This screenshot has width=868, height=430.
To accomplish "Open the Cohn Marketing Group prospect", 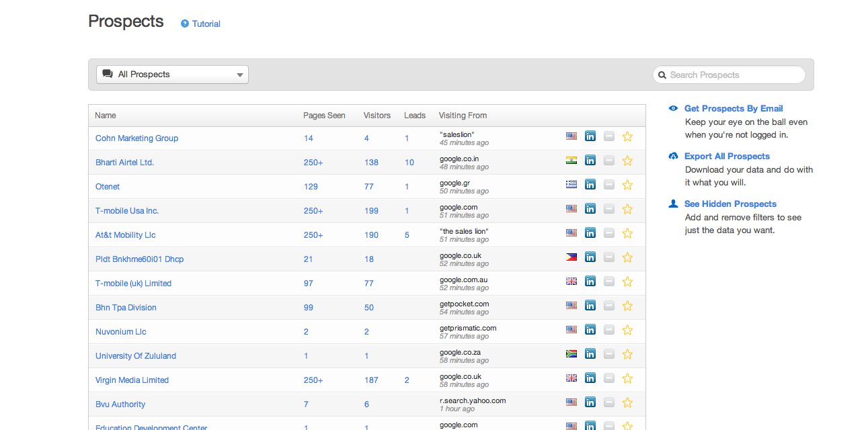I will 136,138.
